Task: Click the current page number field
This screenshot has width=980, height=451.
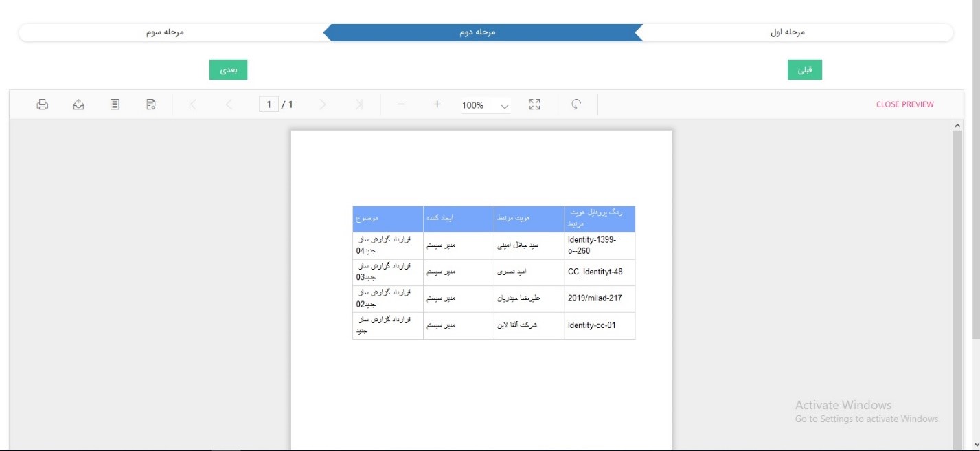Action: pos(269,104)
